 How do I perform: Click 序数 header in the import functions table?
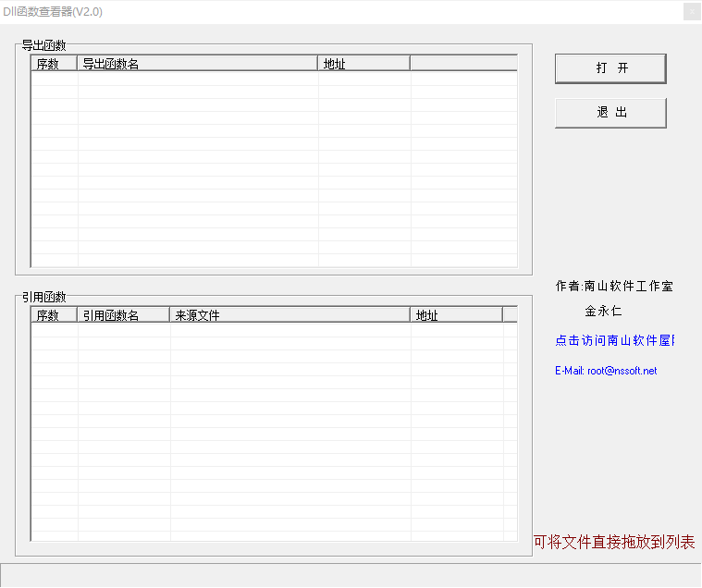[x=54, y=315]
